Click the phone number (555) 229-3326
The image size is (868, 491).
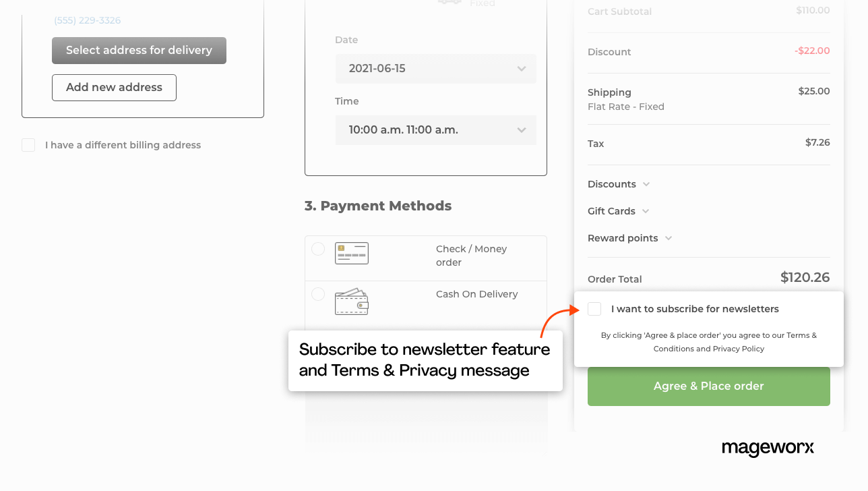87,20
